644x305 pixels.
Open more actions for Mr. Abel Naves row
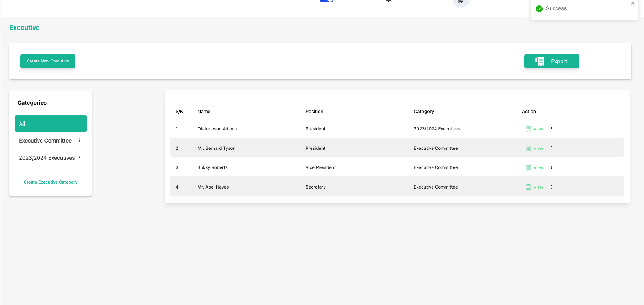(552, 187)
